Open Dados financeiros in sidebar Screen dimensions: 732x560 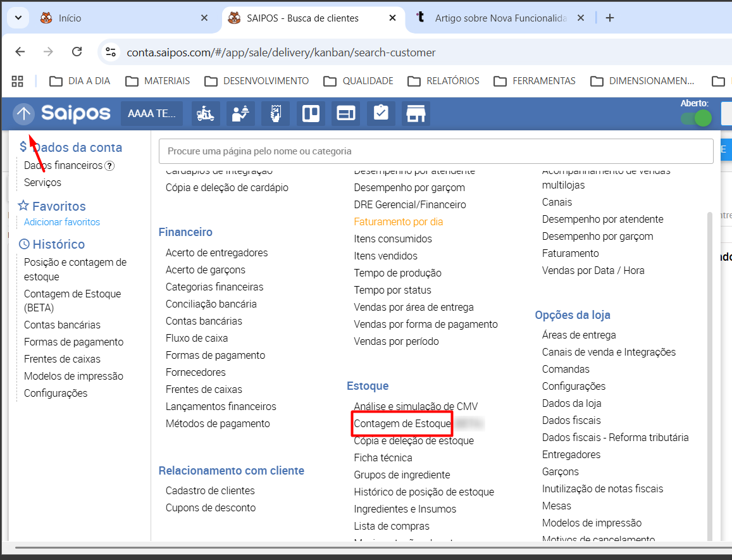[x=63, y=166]
